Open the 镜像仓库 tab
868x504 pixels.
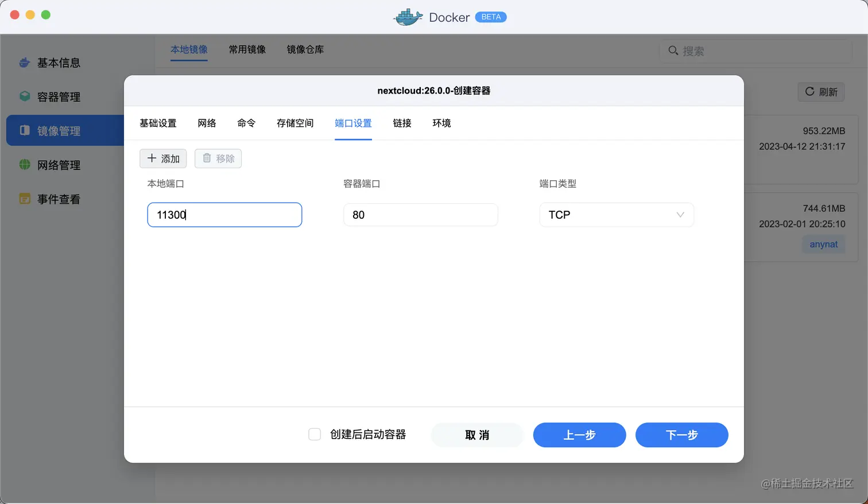click(305, 49)
